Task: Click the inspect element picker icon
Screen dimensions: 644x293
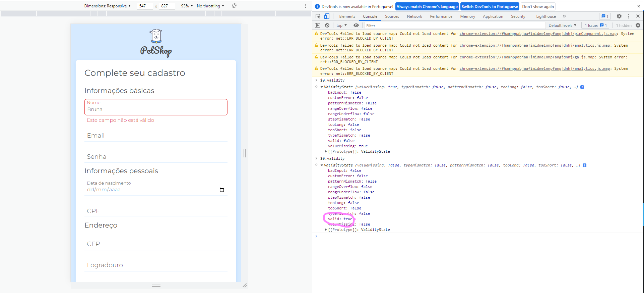Action: point(318,16)
